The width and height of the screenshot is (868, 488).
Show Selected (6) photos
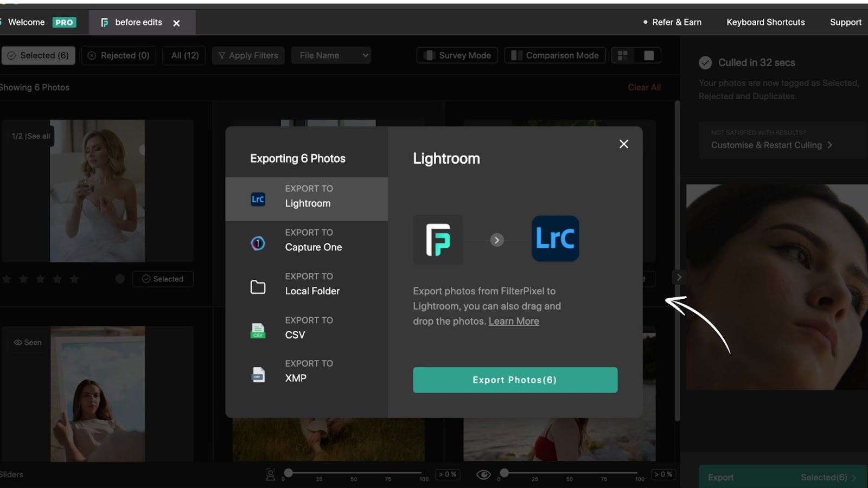click(x=38, y=55)
